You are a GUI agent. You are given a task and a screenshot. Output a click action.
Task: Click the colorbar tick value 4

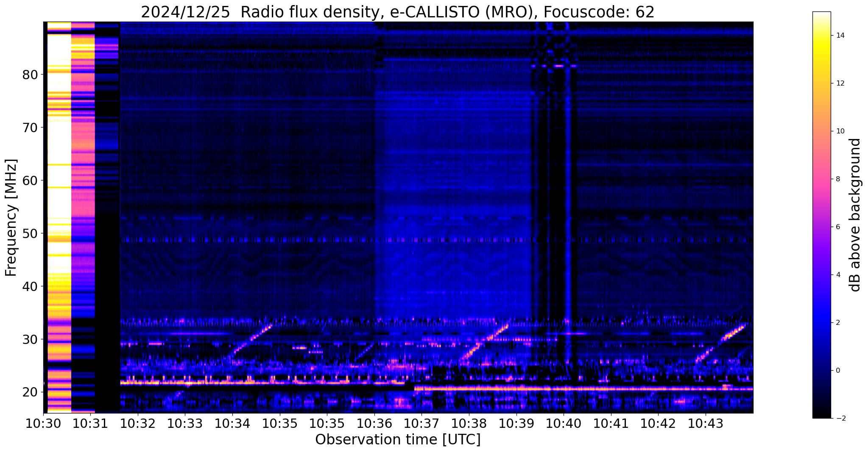click(837, 275)
